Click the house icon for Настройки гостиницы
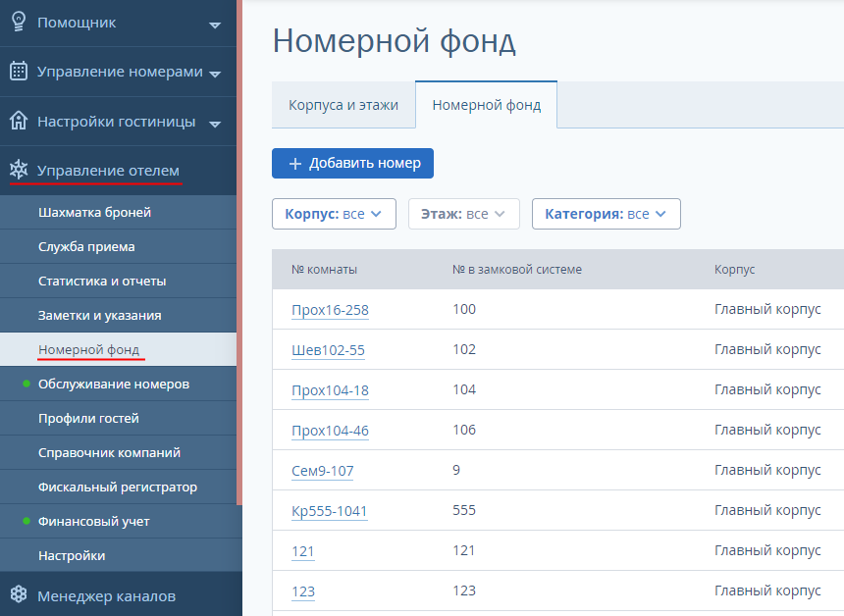This screenshot has width=844, height=616. [x=19, y=121]
